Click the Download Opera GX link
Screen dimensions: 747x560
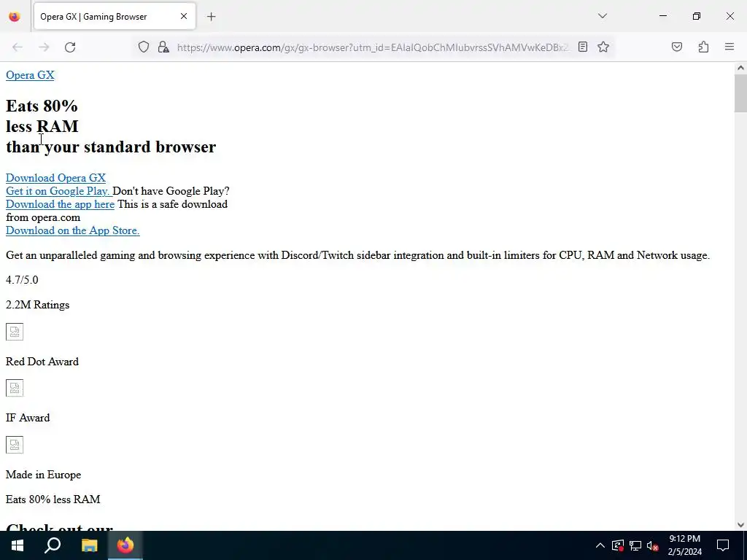click(55, 178)
